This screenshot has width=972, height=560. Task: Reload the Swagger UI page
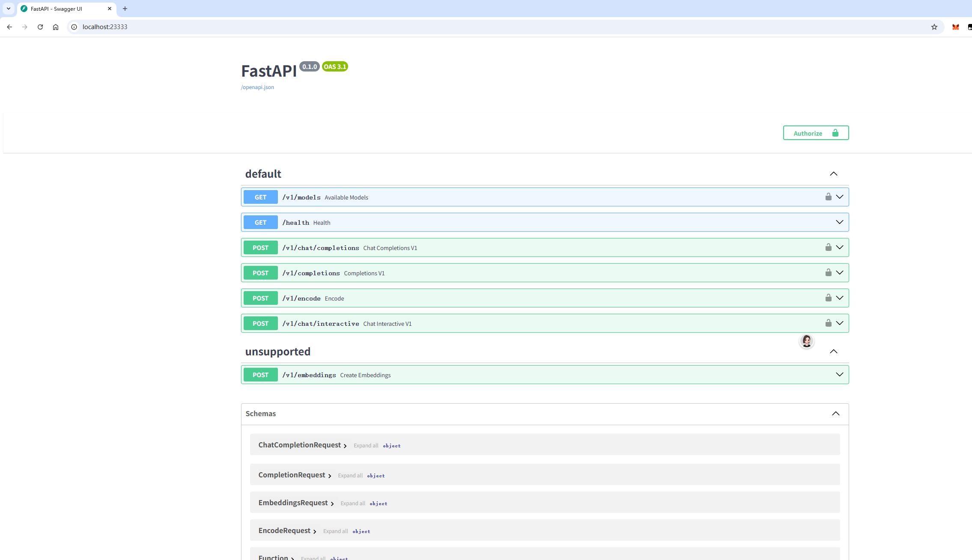click(x=40, y=27)
